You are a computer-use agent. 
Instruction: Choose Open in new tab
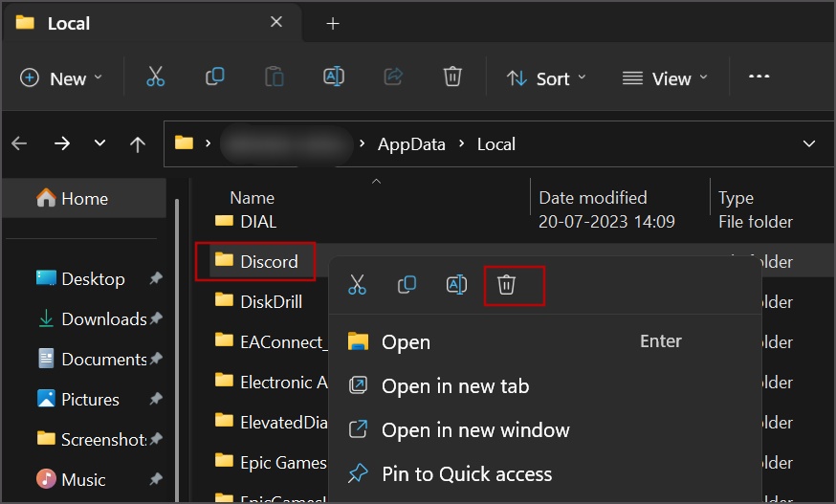click(x=545, y=385)
